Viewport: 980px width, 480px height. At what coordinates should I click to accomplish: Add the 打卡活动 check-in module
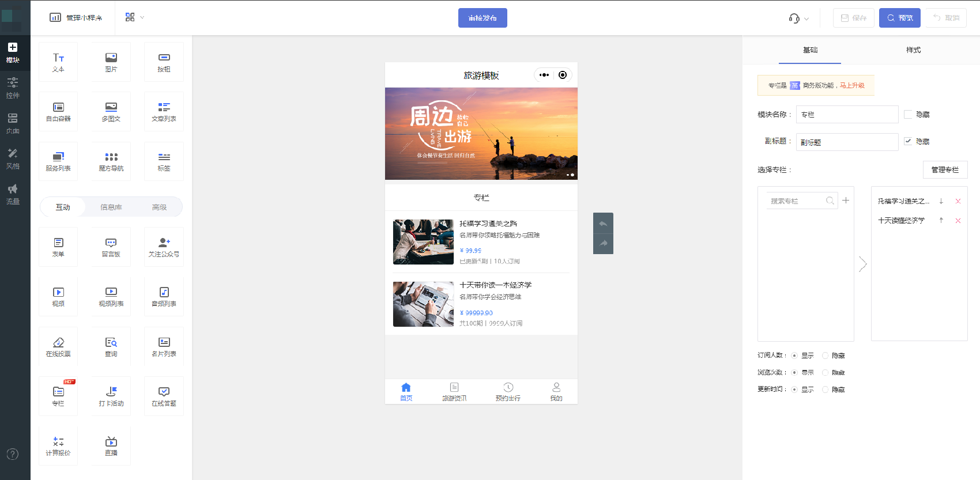click(x=111, y=396)
